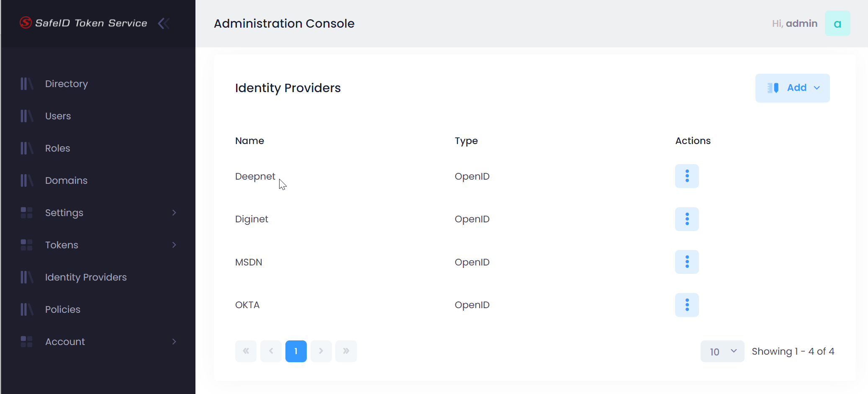The height and width of the screenshot is (394, 868).
Task: Select page 1 pagination button
Action: 296,351
